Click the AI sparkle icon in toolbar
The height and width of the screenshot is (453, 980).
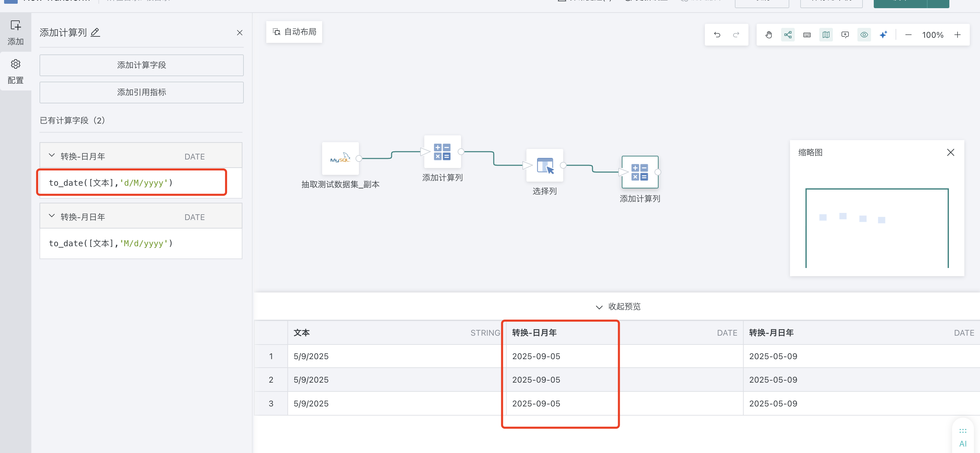tap(883, 35)
